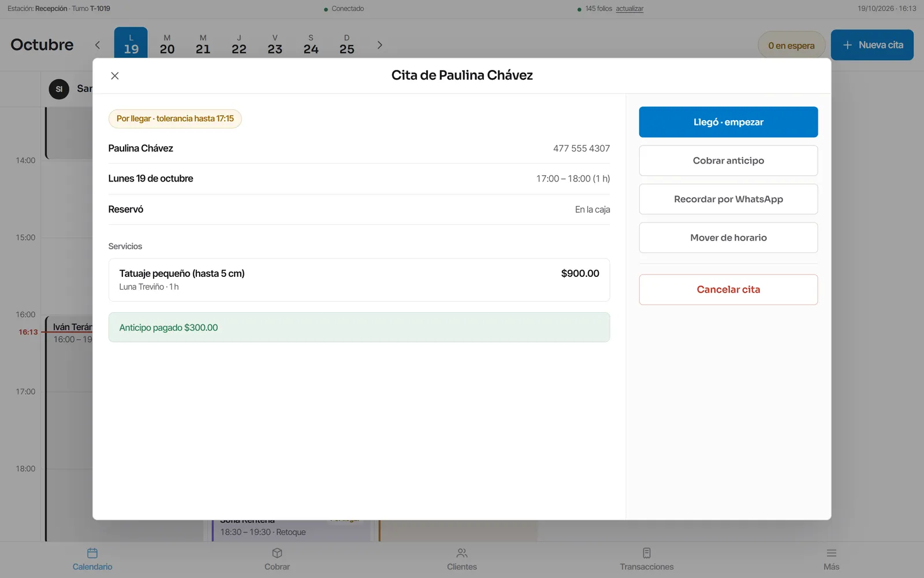
Task: Click the Lunes 19 de octubre date row
Action: pos(359,179)
